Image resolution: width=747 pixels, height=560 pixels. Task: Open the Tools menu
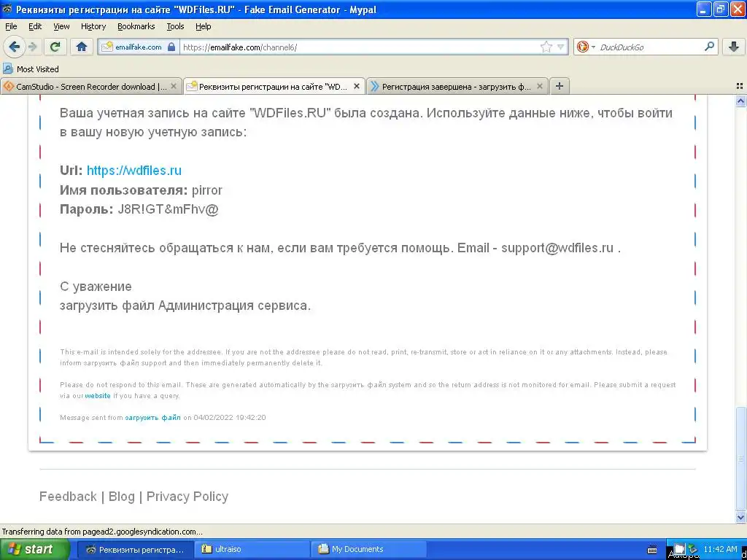tap(175, 27)
